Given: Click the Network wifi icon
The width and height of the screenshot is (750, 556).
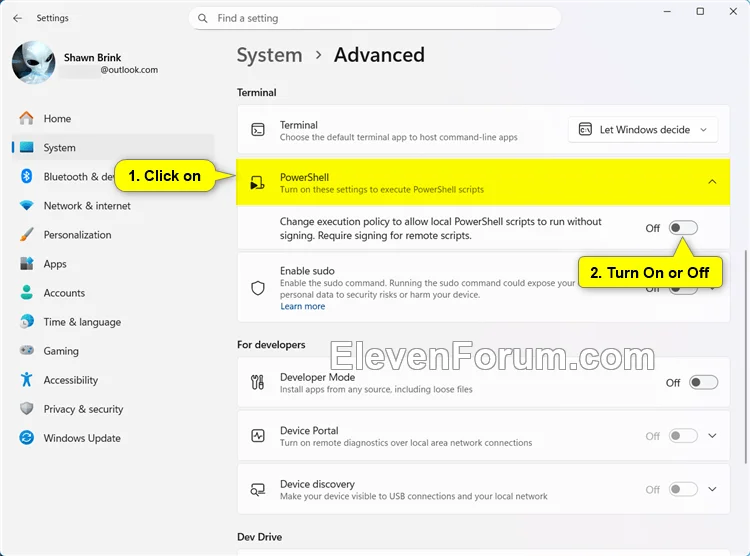Looking at the screenshot, I should coord(27,206).
